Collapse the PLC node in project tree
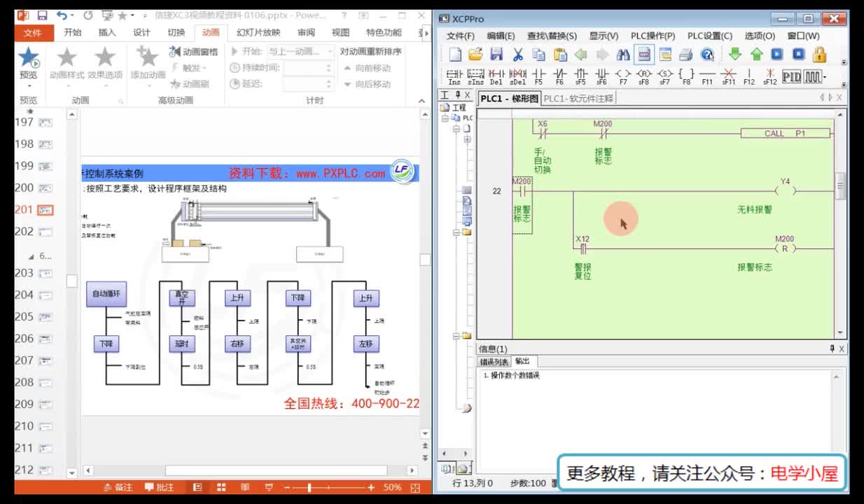Screen dimensions: 864x504 [445, 118]
